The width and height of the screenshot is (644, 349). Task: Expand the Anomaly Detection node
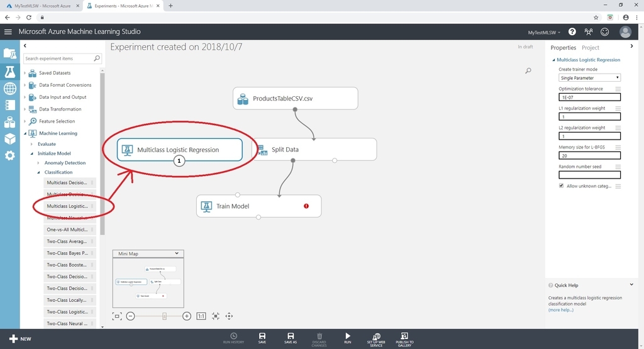[x=38, y=163]
